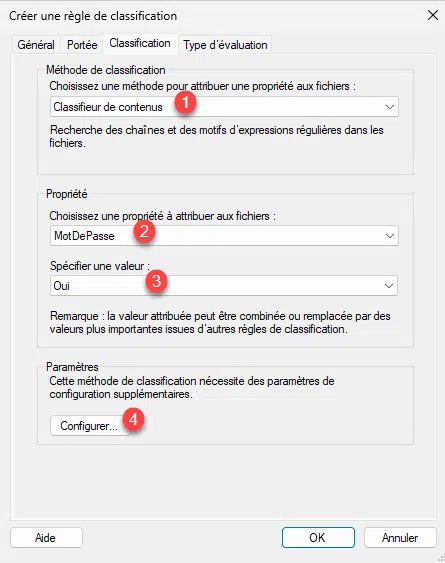The height and width of the screenshot is (563, 445).
Task: Select the Classification tab
Action: [x=140, y=43]
